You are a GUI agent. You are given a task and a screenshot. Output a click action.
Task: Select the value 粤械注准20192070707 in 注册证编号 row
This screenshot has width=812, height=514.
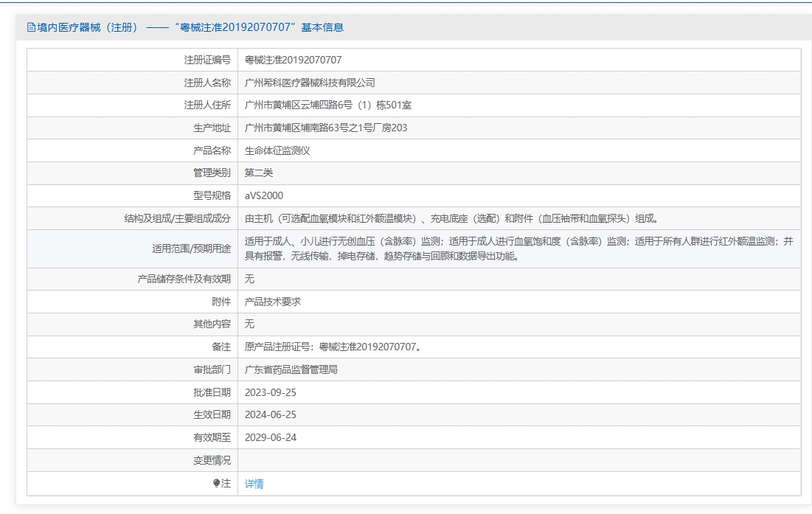click(293, 60)
